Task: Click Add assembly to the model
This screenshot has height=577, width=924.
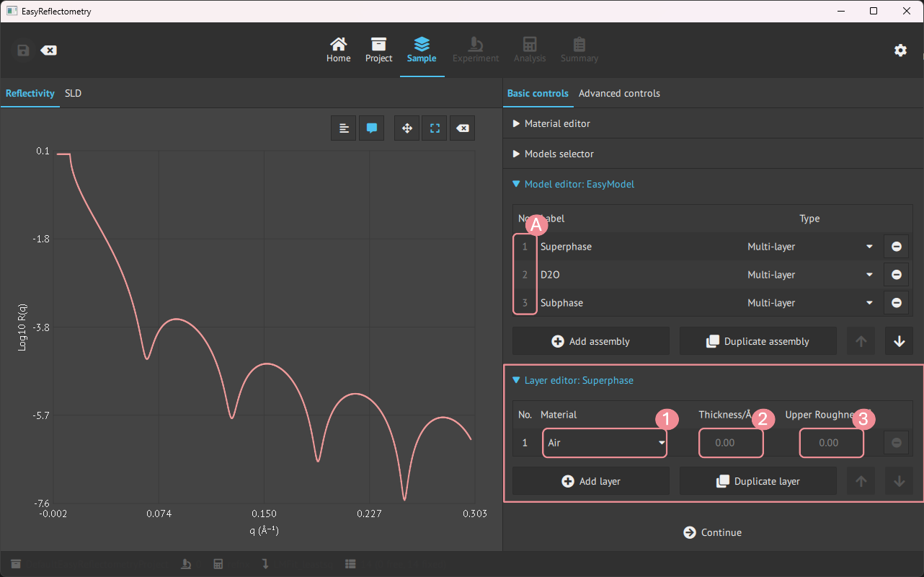Action: click(x=590, y=340)
